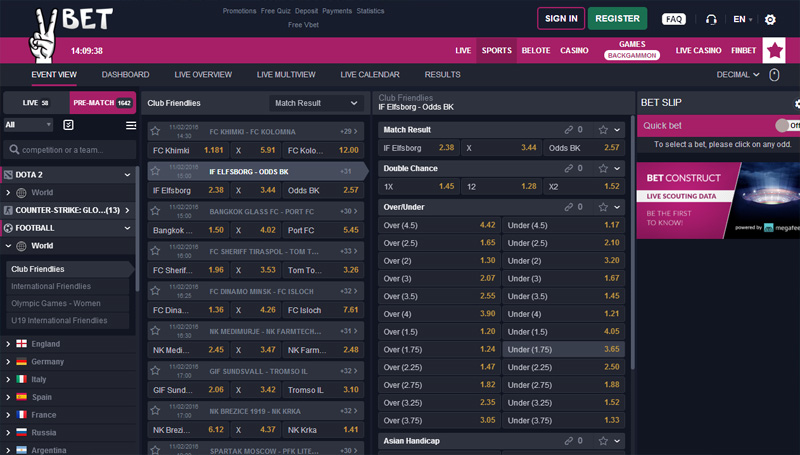Open the EN language dropdown

click(x=743, y=19)
